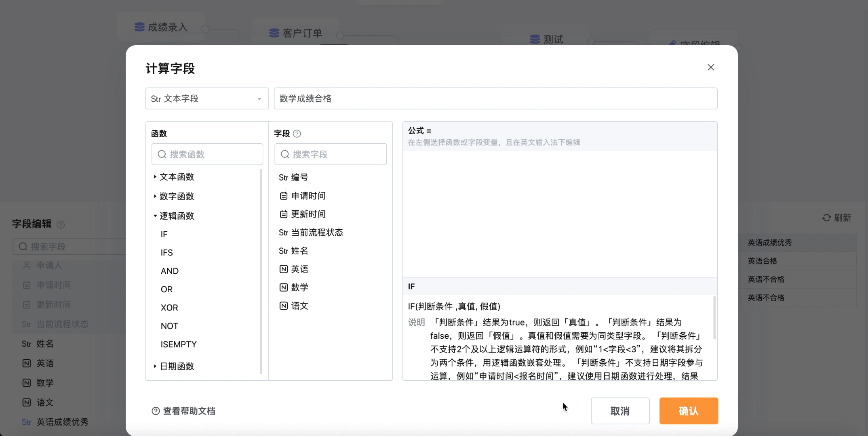The width and height of the screenshot is (868, 436).
Task: Select the NOT function
Action: (x=169, y=326)
